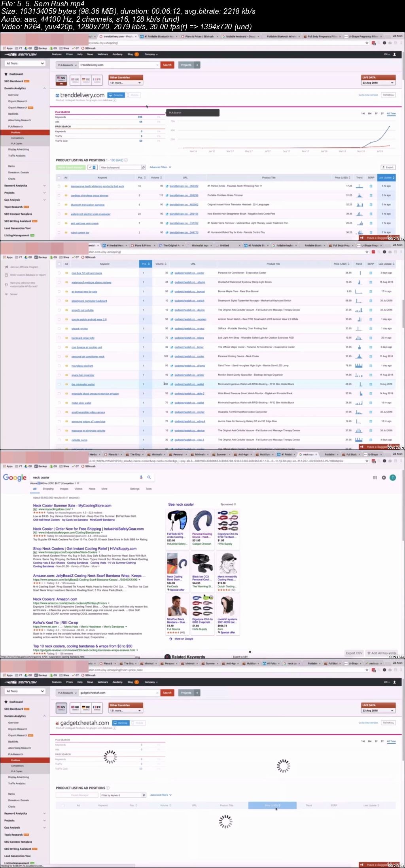Click the Dashboard home icon in trenddelivery.com sidebar
The width and height of the screenshot is (405, 868).
pyautogui.click(x=6, y=74)
